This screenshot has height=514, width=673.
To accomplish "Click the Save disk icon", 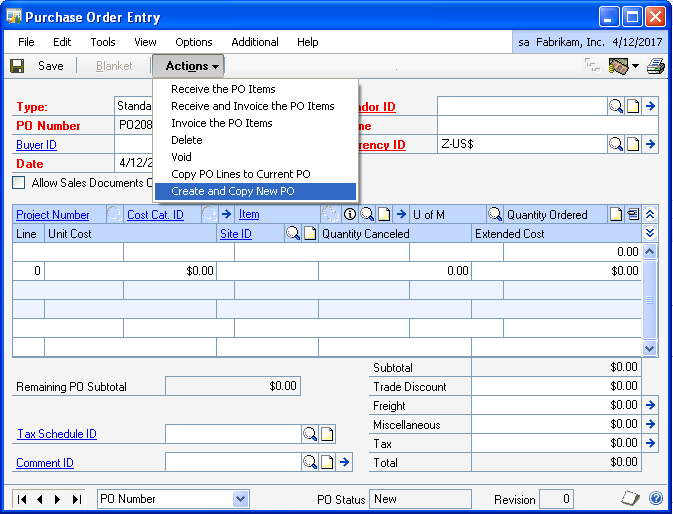I will click(x=17, y=66).
